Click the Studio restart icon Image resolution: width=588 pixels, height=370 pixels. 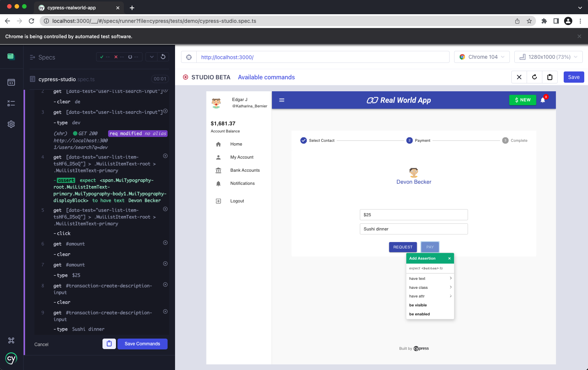535,77
